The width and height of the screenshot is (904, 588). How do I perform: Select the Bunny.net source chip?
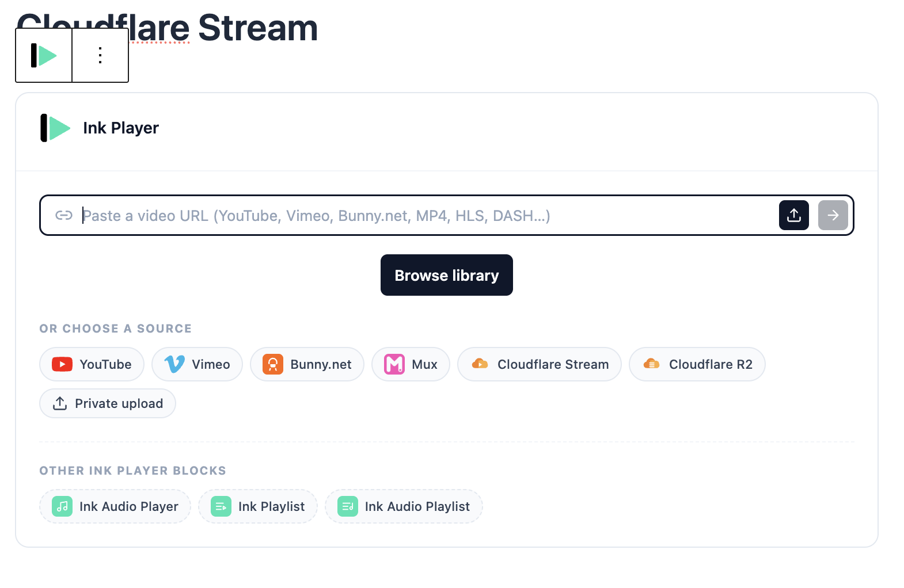[x=307, y=364]
